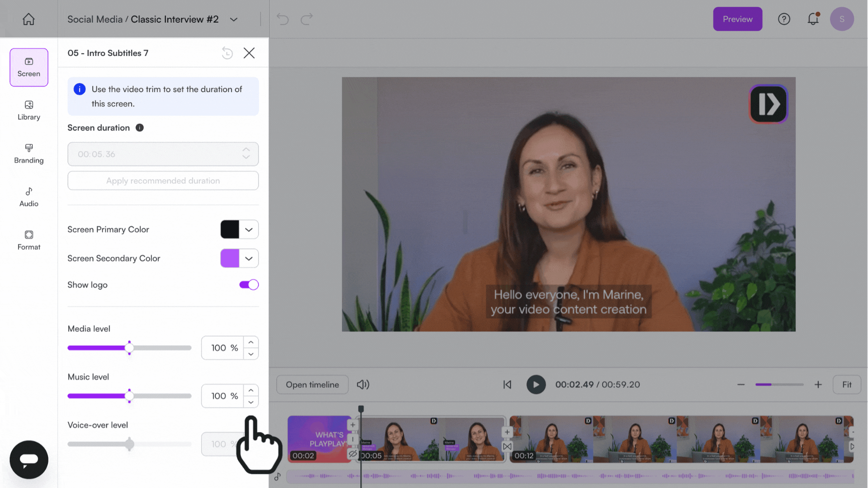Zoom out the timeline with minus

(741, 385)
